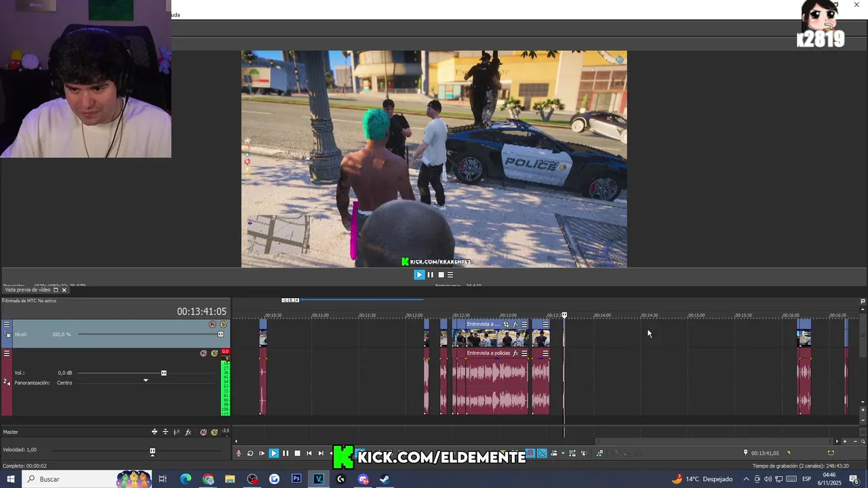This screenshot has width=868, height=488.
Task: Go to end of project in transport bar
Action: [x=321, y=453]
